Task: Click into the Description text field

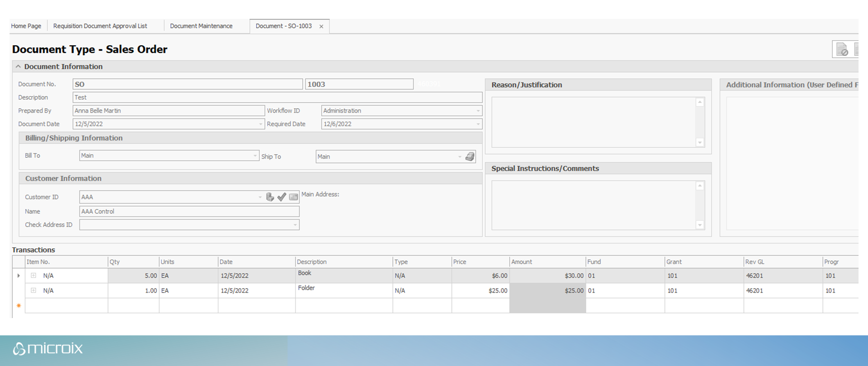Action: 277,98
